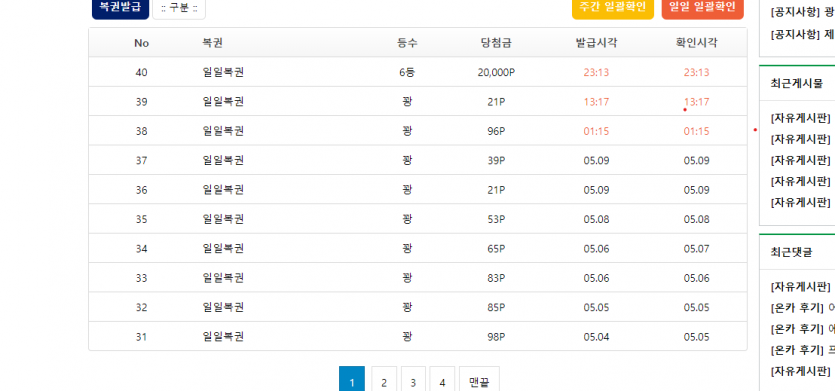Click the 확인시각 column header

click(x=697, y=43)
